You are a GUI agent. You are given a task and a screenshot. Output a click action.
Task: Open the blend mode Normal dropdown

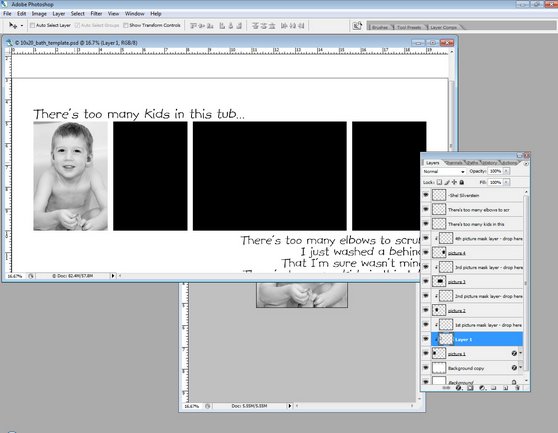[444, 171]
